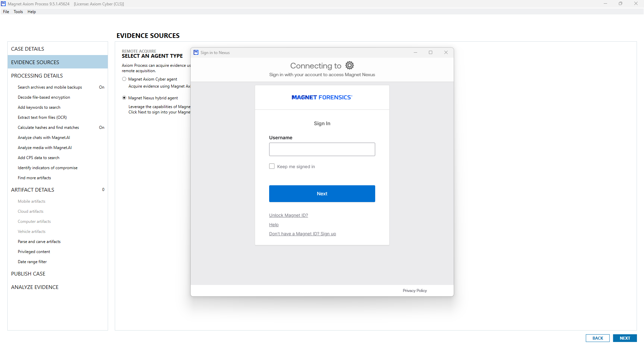Click the Magnet Forensics logo
Image resolution: width=644 pixels, height=345 pixels.
pos(322,97)
